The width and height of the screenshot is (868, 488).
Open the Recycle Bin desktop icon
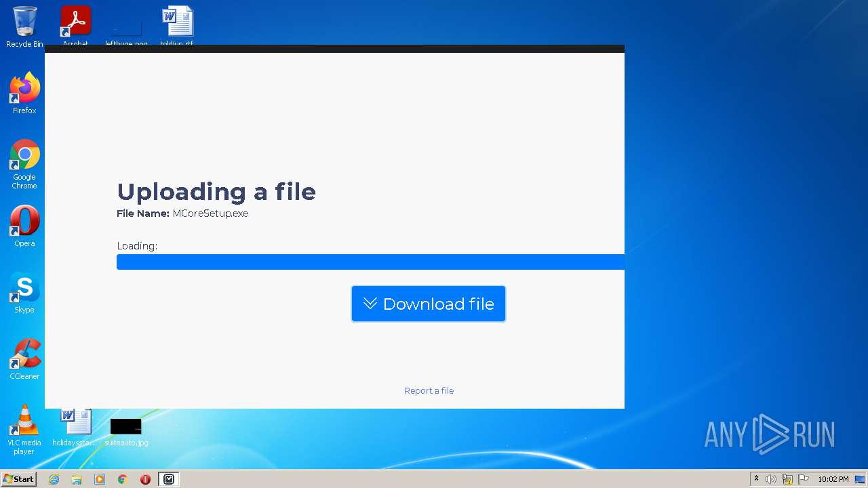(24, 27)
